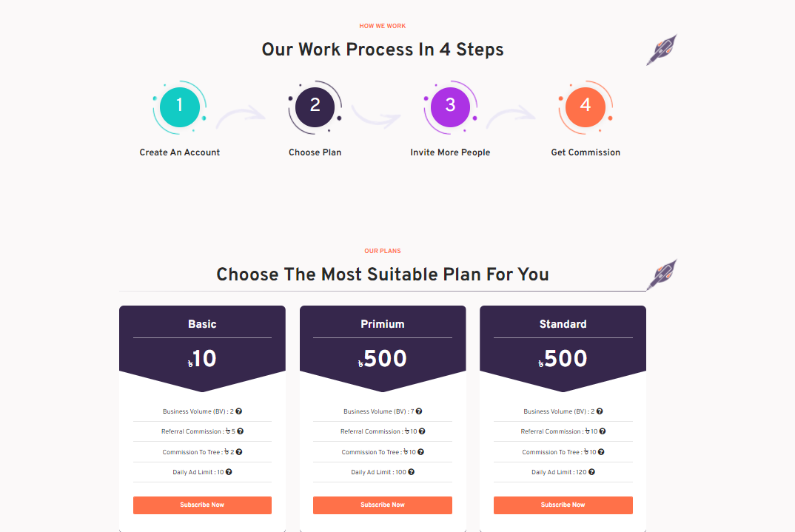Click the rocket icon beside Our Work Process heading

(661, 49)
